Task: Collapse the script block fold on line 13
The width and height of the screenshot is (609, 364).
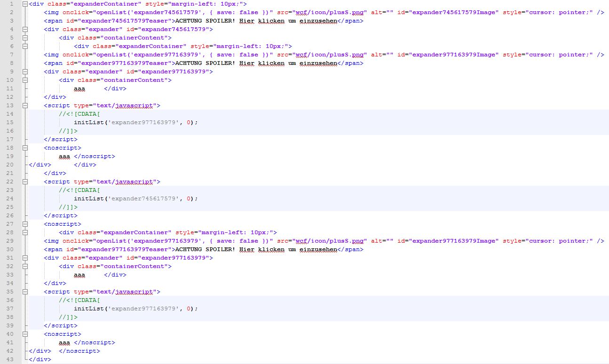Action: 24,105
